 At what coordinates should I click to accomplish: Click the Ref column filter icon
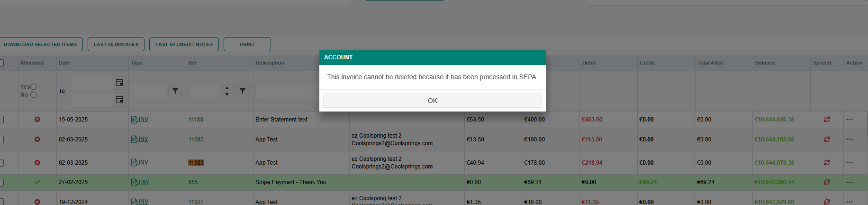tap(243, 91)
